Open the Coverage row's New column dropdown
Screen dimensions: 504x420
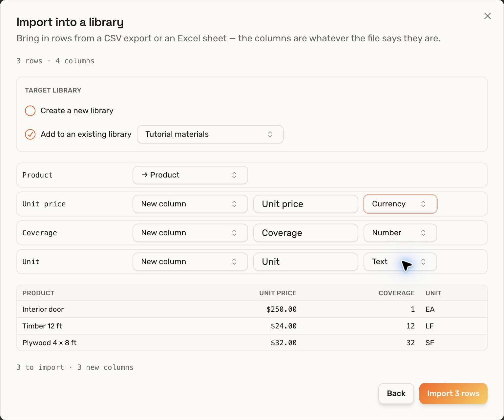pyautogui.click(x=190, y=233)
